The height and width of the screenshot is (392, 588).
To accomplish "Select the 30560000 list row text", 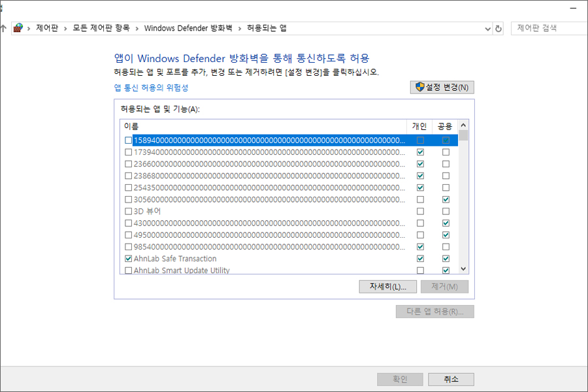I will tap(269, 199).
